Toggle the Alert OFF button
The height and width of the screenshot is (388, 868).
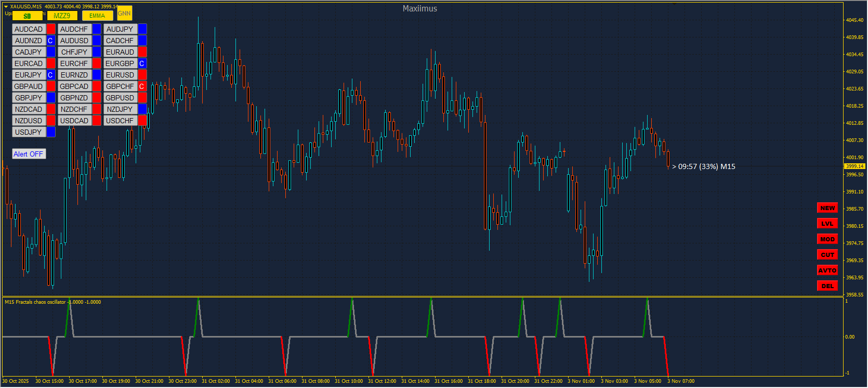coord(29,154)
